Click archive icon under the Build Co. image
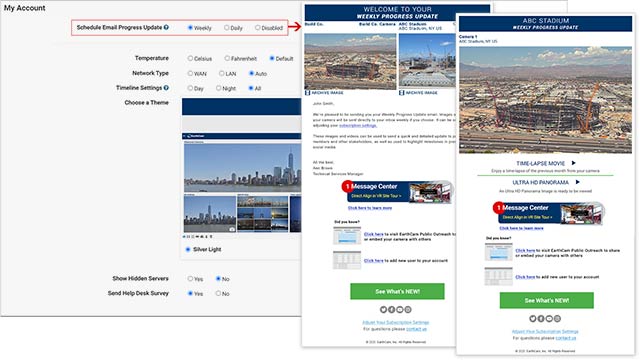640x360 pixels. click(308, 93)
